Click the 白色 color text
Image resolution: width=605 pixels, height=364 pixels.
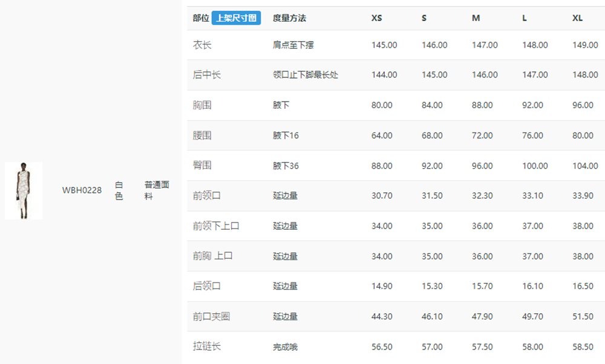pyautogui.click(x=119, y=190)
